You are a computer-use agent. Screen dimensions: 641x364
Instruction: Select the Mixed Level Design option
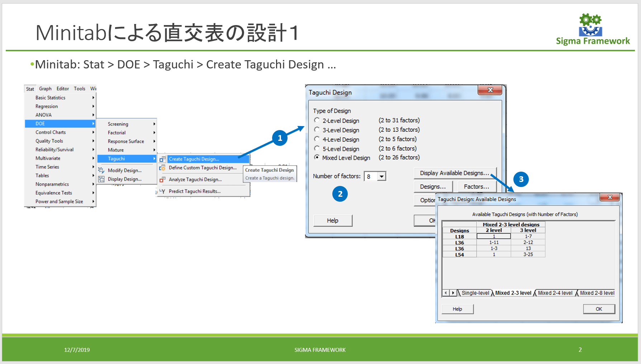click(317, 157)
